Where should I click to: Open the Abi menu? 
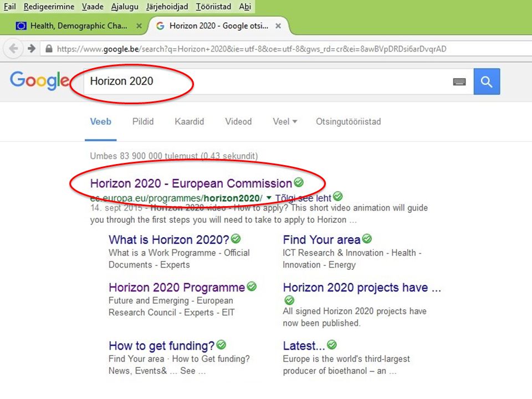245,7
